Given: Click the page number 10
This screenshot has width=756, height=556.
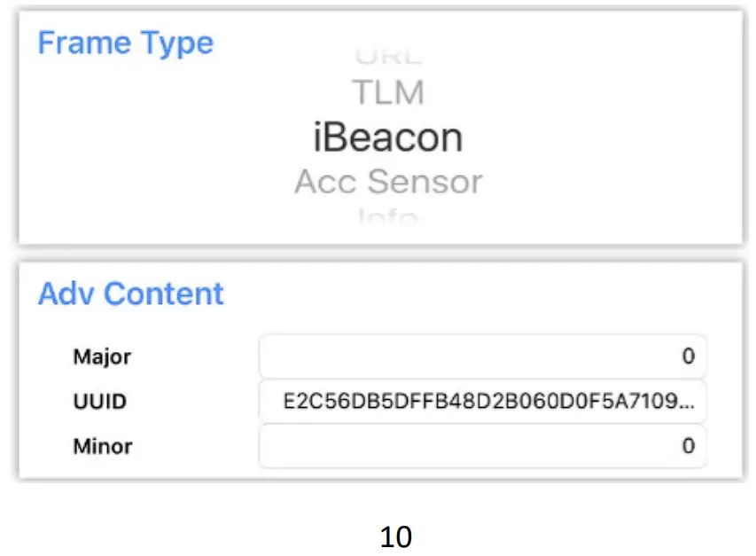Looking at the screenshot, I should [x=396, y=536].
